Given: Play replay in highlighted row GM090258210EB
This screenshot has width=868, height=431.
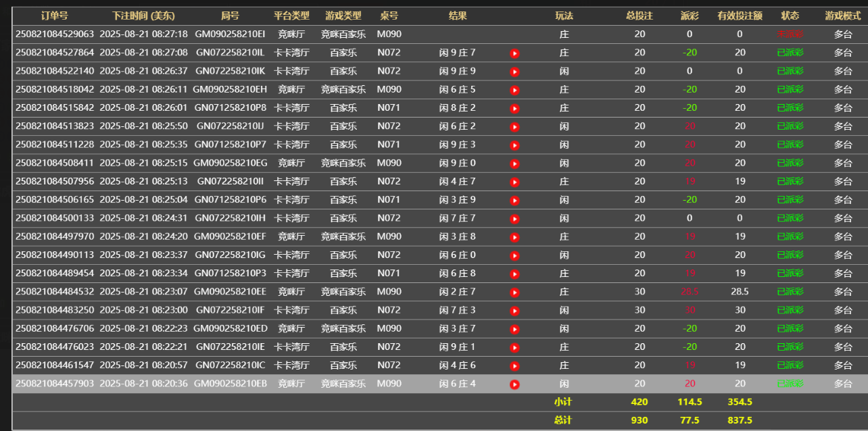Looking at the screenshot, I should (x=514, y=384).
